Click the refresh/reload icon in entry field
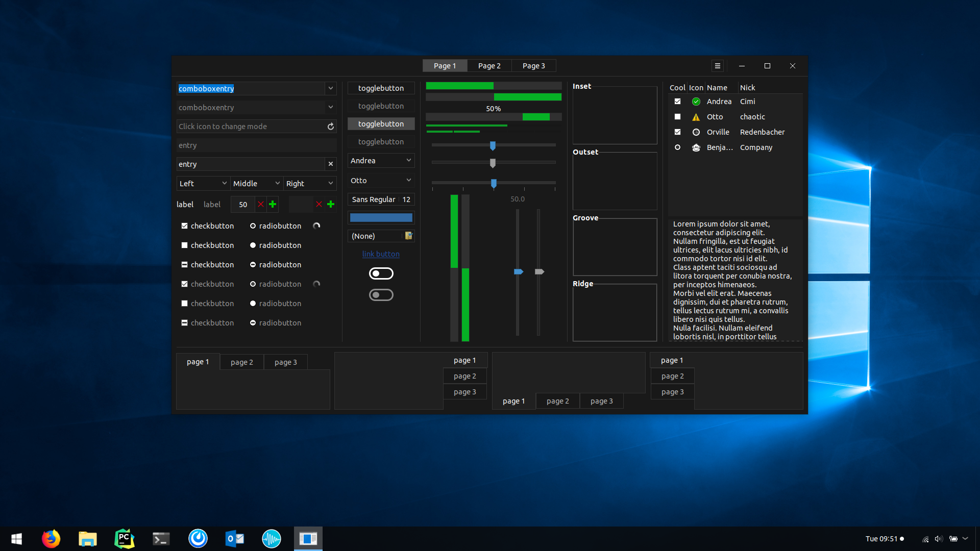This screenshot has height=551, width=980. [329, 127]
